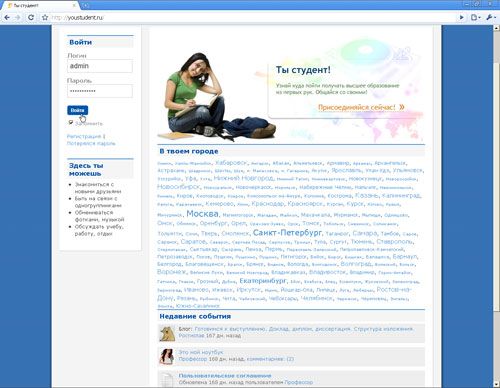The image size is (500, 388).
Task: Toggle the Запомнить remember-me checkbox
Action: pos(71,123)
